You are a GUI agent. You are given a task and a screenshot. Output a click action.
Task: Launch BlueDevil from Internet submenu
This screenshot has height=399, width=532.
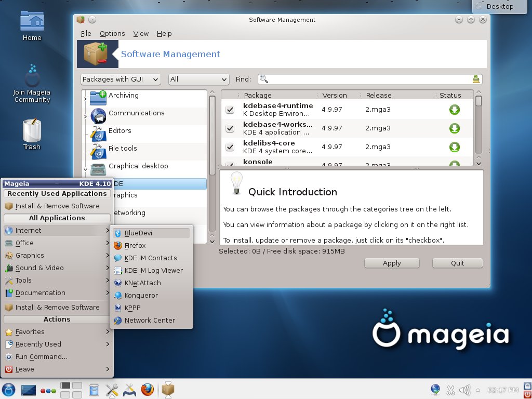pyautogui.click(x=151, y=233)
